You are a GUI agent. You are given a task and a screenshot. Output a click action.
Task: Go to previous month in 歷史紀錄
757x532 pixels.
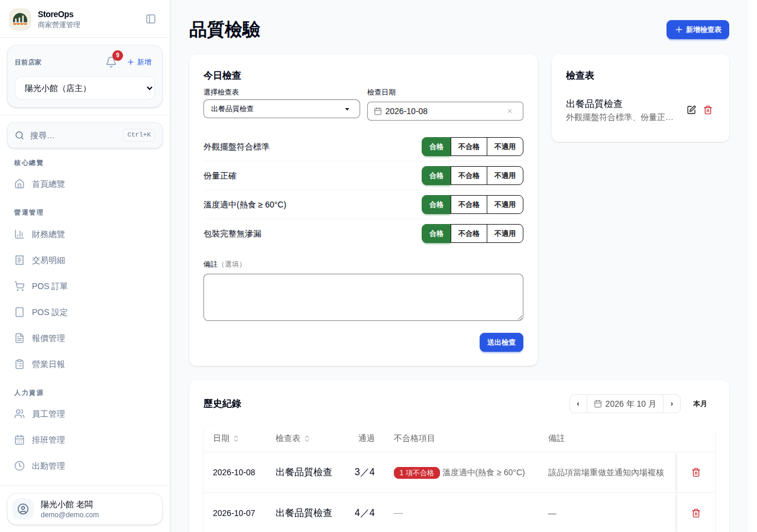[x=578, y=404]
